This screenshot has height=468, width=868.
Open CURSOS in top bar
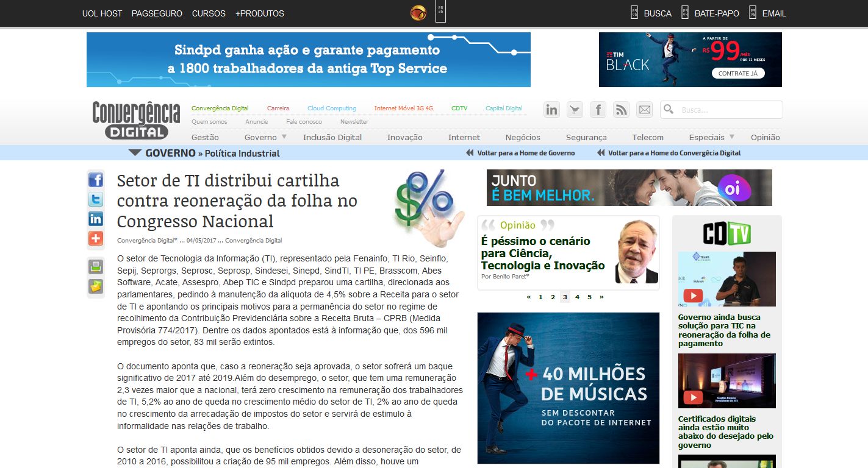point(209,13)
